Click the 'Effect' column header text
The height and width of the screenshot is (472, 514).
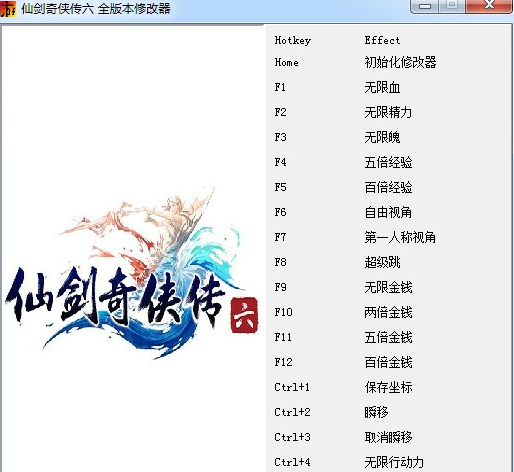pyautogui.click(x=382, y=40)
